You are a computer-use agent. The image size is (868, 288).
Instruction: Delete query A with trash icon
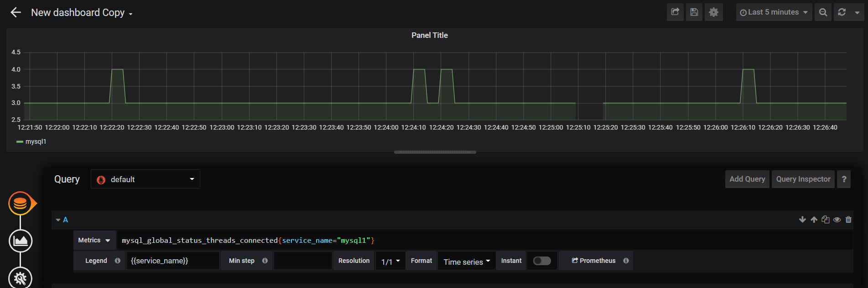(848, 220)
